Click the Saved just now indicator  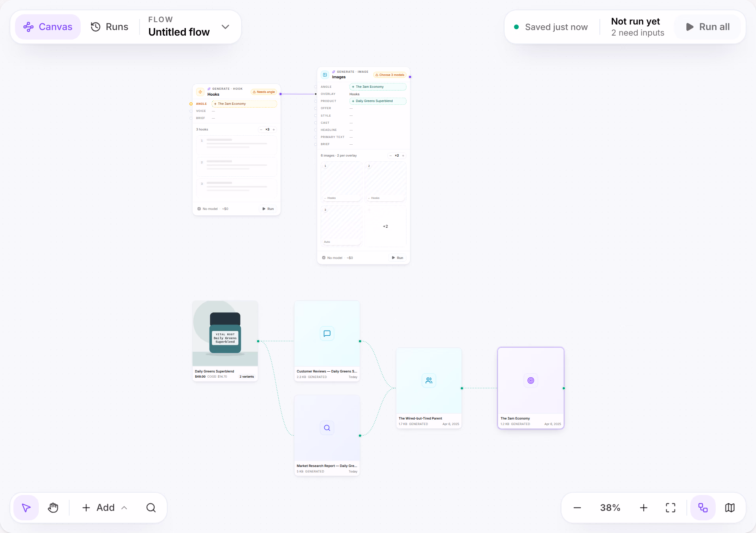pos(550,27)
